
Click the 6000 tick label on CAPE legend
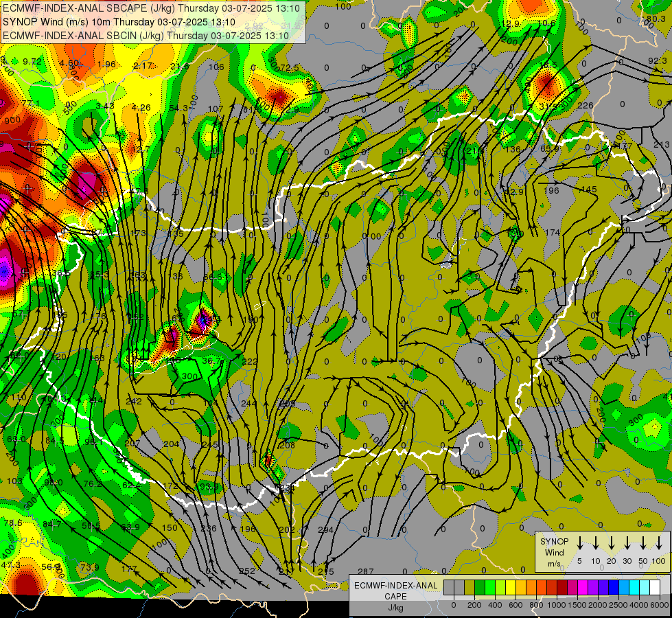(x=660, y=605)
